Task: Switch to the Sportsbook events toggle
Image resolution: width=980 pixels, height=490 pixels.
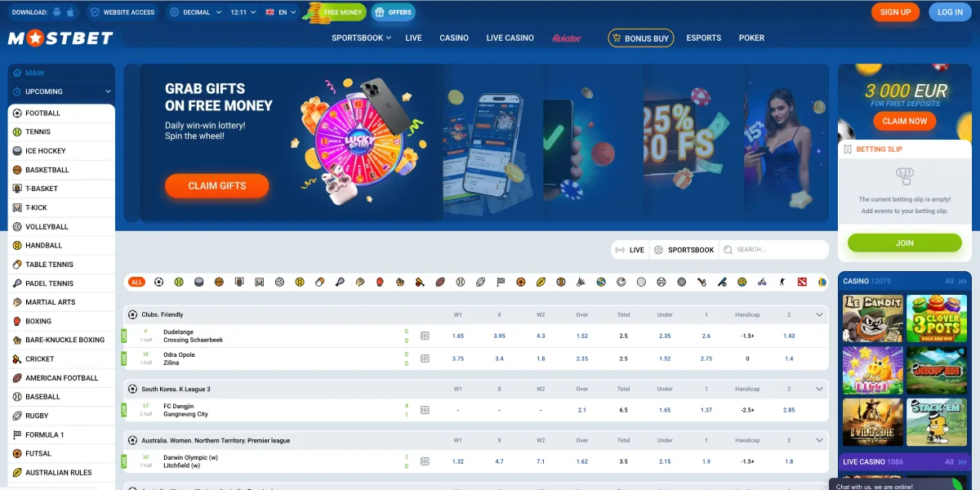Action: tap(684, 250)
